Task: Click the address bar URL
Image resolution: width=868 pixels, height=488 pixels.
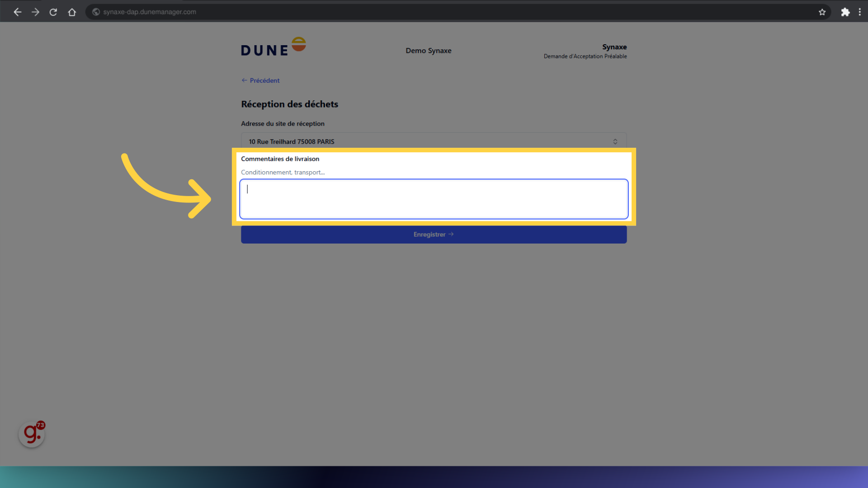Action: [x=150, y=12]
